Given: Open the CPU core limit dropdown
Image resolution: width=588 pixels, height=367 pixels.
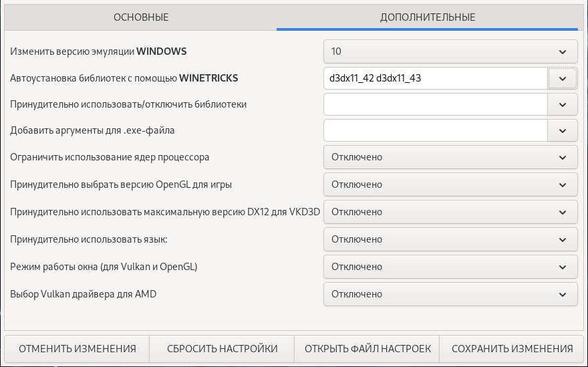Looking at the screenshot, I should 450,157.
